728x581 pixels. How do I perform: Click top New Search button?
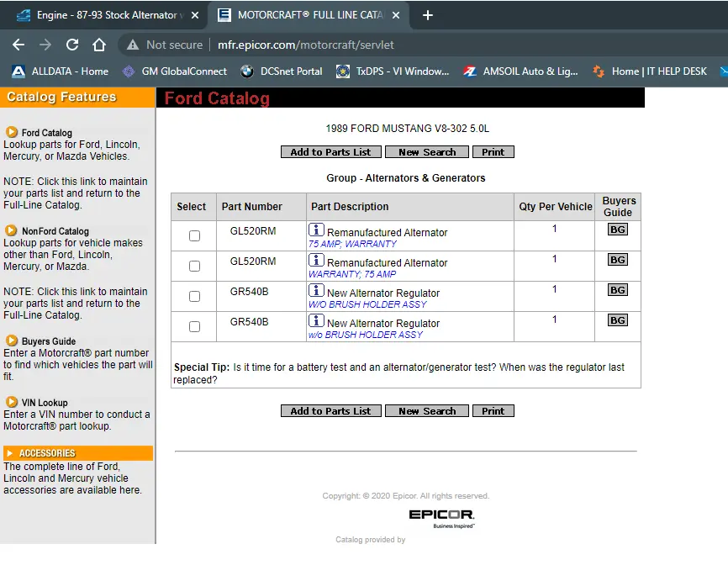click(427, 152)
